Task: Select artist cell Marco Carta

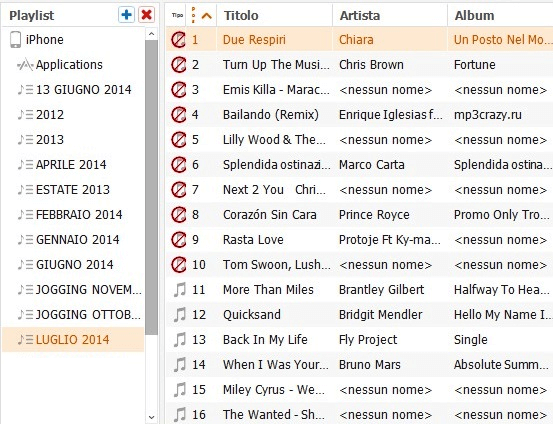Action: (372, 165)
